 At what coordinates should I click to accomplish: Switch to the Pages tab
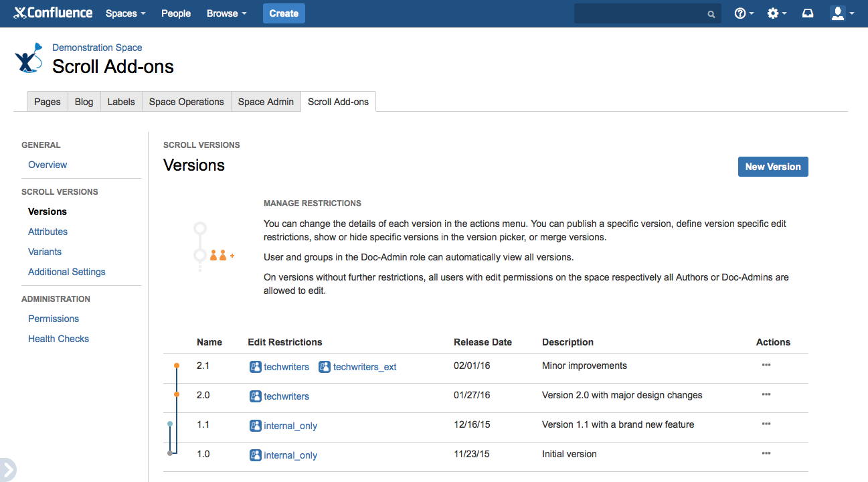coord(48,102)
